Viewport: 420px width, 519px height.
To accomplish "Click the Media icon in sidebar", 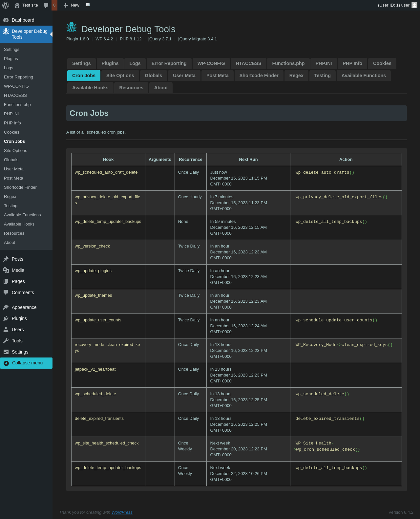I will [x=6, y=270].
